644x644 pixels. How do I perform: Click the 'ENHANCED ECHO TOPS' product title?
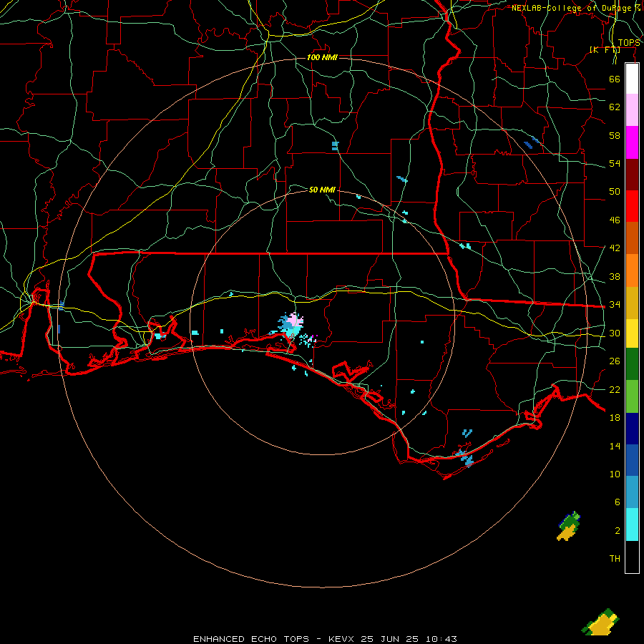(251, 639)
